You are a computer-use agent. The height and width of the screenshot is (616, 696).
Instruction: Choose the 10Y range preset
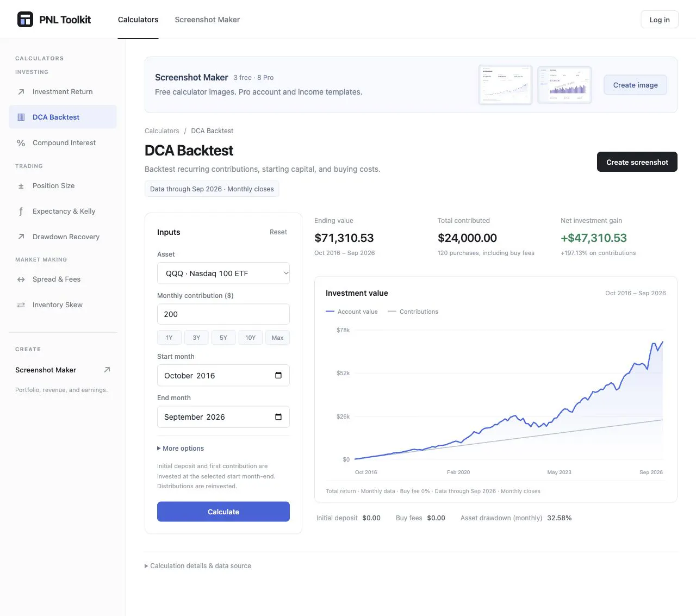tap(250, 338)
